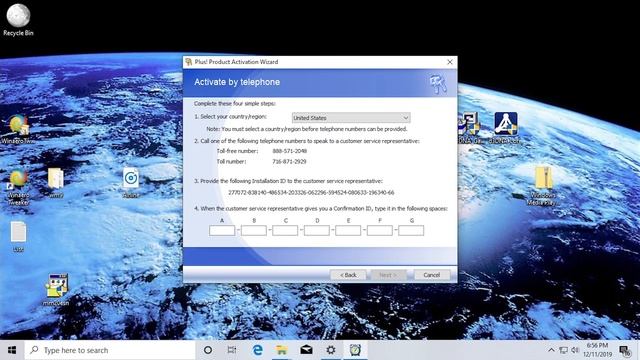Open the wmp folder icon on desktop

56,183
